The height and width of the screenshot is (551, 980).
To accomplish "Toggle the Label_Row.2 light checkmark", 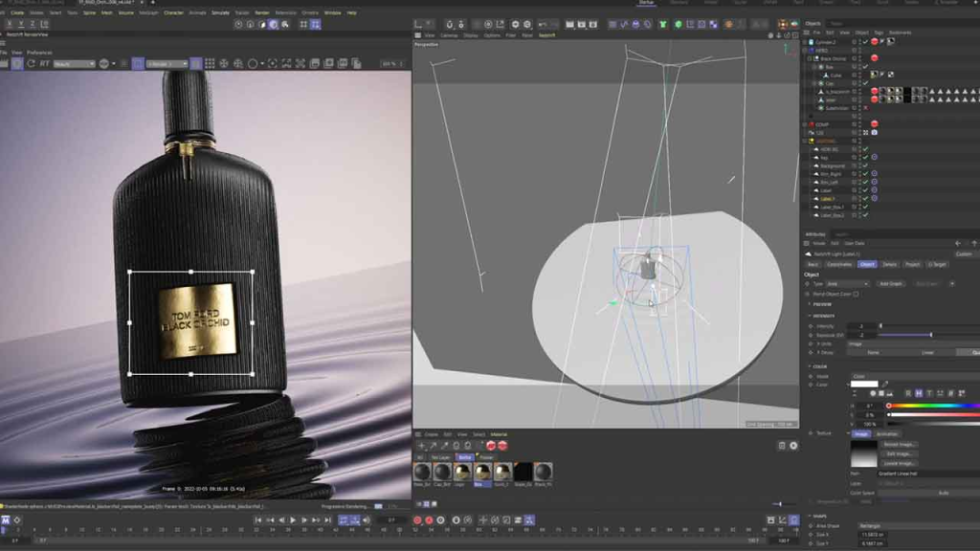I will point(865,215).
